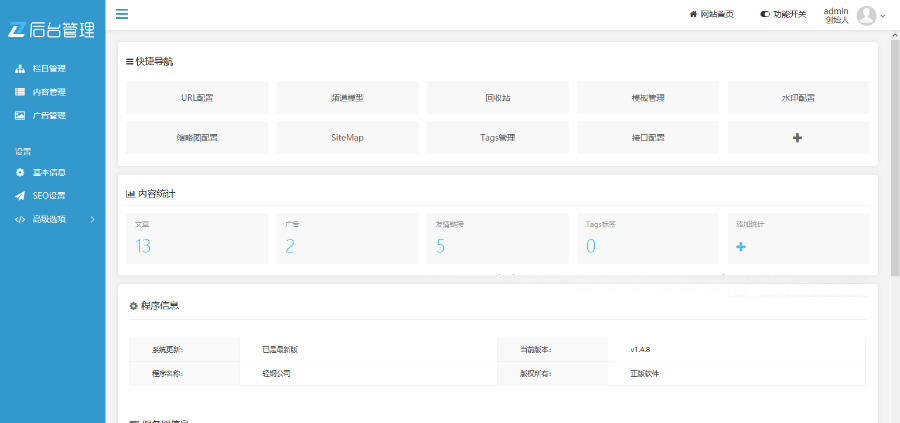Collapse sidebar with the hamburger icon
Viewport: 900px width, 423px height.
pos(122,14)
